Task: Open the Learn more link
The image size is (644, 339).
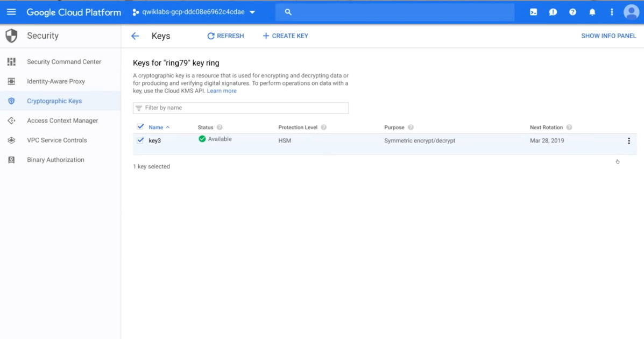Action: coord(222,91)
